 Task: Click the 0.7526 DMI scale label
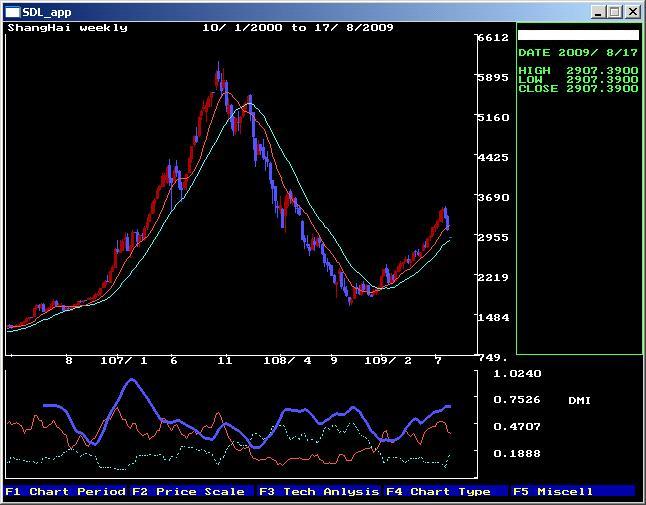[517, 400]
